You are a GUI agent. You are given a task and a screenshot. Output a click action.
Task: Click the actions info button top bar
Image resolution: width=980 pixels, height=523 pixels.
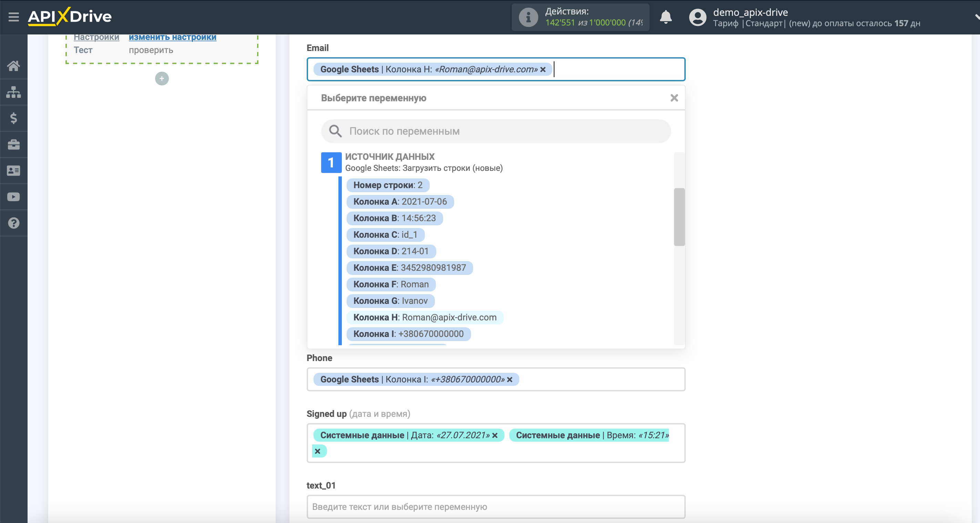(x=526, y=17)
